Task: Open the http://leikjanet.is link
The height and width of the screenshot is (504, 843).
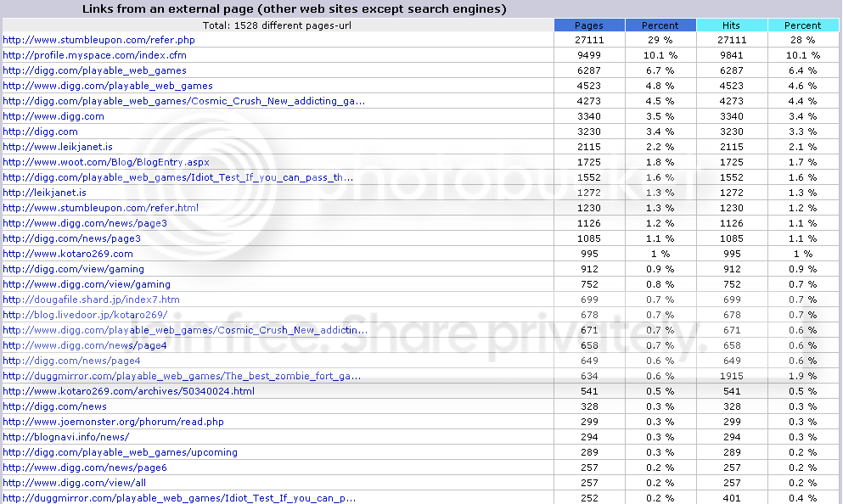Action: (45, 193)
